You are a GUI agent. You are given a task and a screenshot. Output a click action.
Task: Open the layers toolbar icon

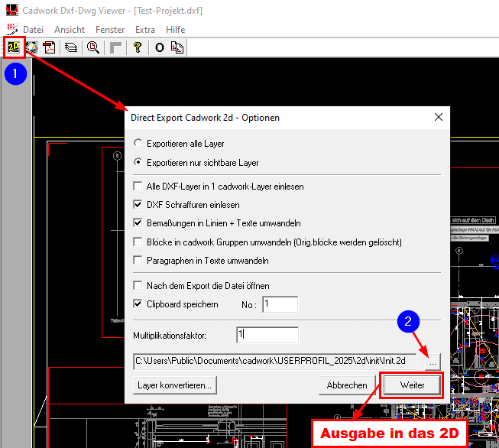pos(71,47)
